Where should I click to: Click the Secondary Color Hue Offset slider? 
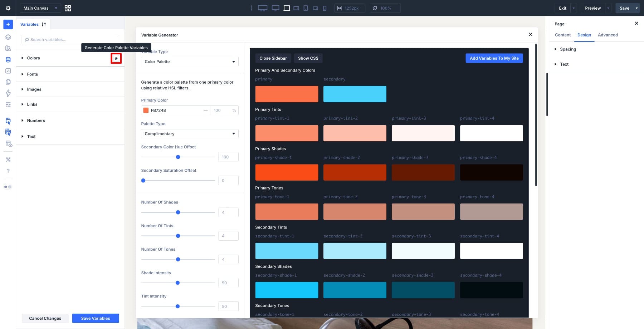coord(178,157)
